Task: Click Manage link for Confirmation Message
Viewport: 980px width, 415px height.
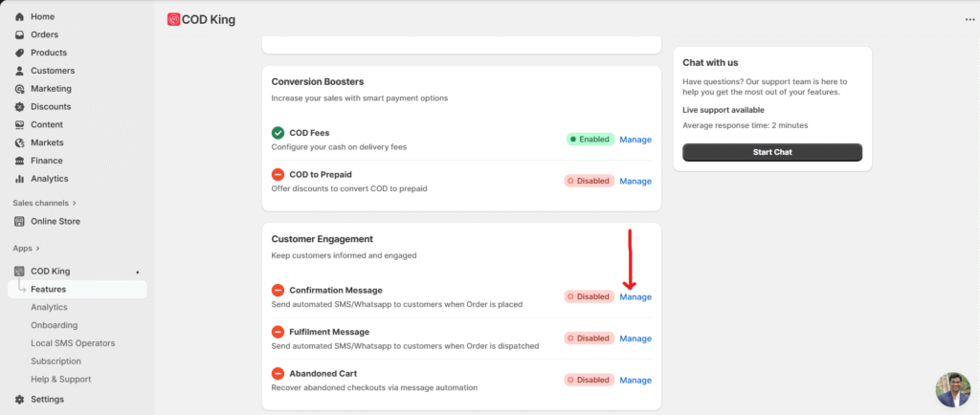Action: 635,297
